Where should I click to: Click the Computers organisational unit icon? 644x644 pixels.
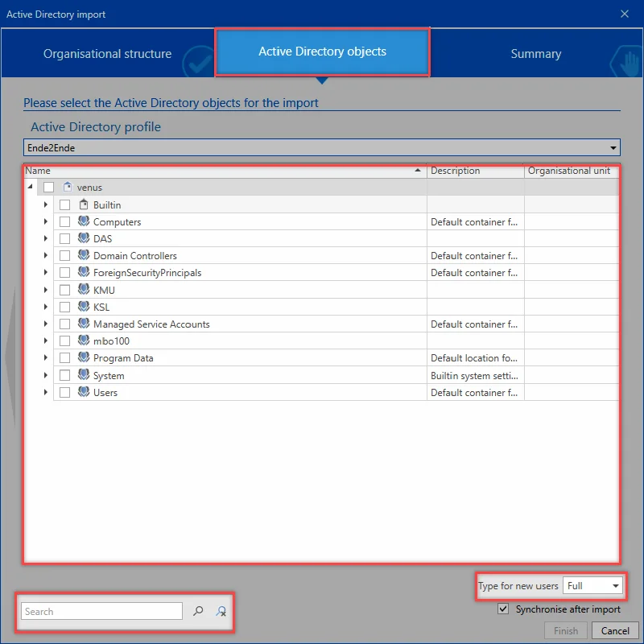pos(84,221)
